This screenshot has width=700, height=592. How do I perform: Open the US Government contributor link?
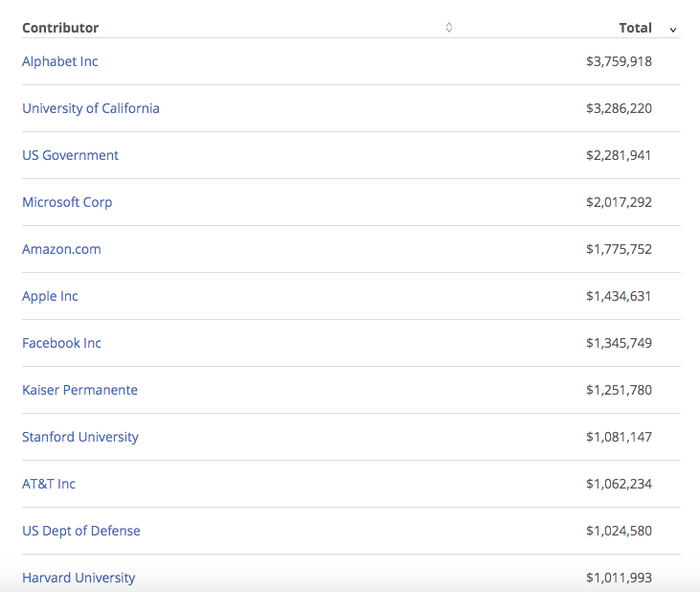[70, 155]
